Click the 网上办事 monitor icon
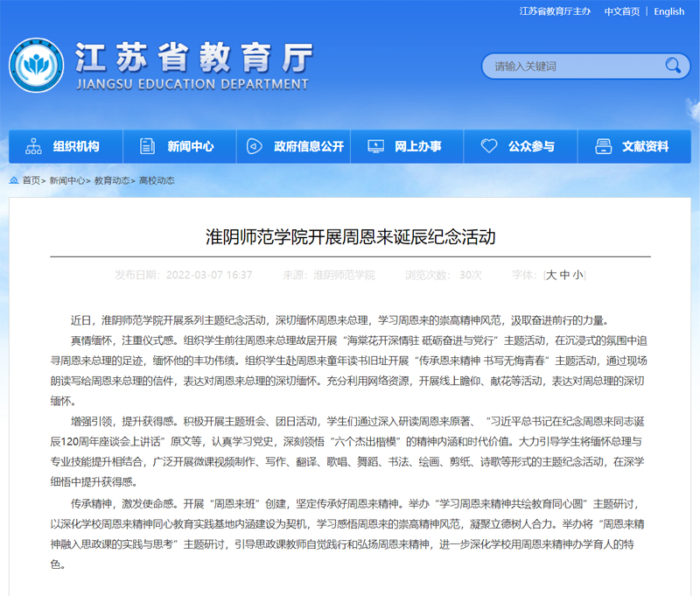The width and height of the screenshot is (700, 596). pos(375,146)
